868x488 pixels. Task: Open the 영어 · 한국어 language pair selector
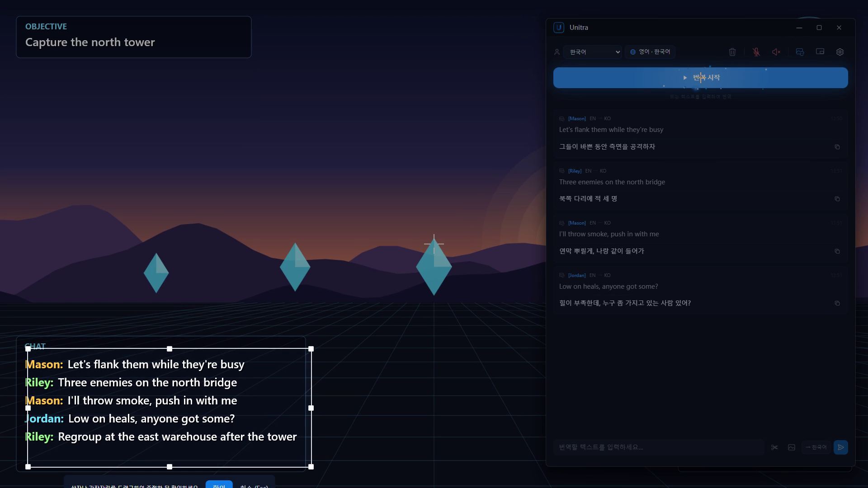pos(650,52)
